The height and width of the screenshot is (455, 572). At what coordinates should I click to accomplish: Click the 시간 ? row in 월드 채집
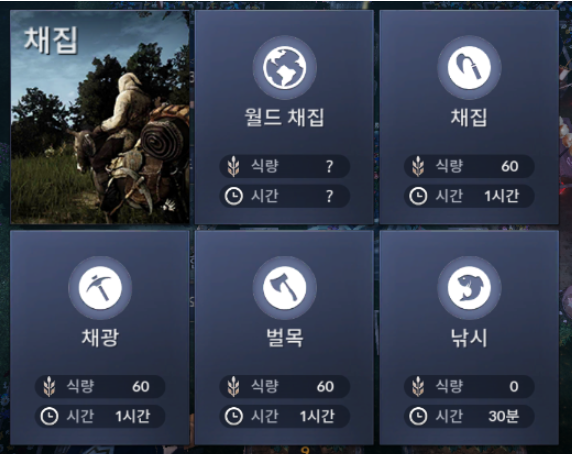click(285, 196)
